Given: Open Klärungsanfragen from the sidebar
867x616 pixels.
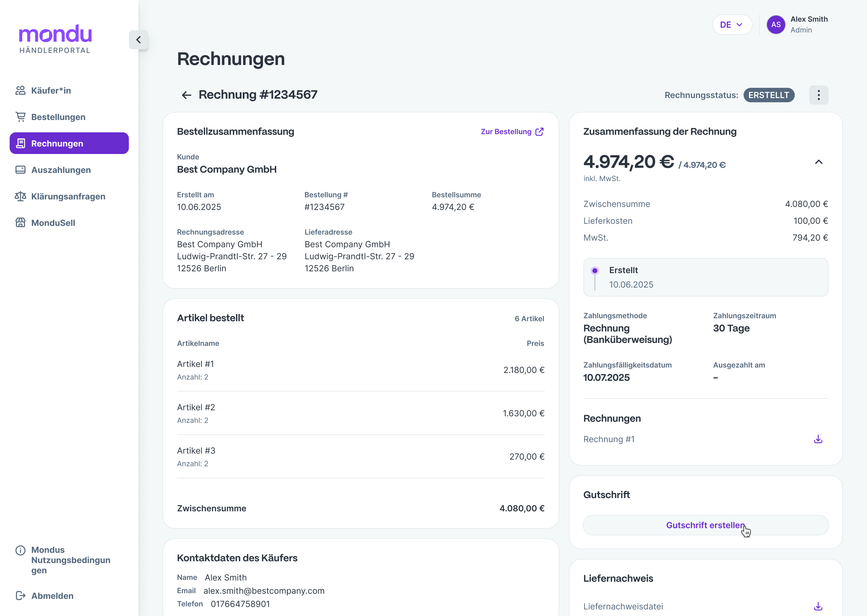Looking at the screenshot, I should (68, 196).
